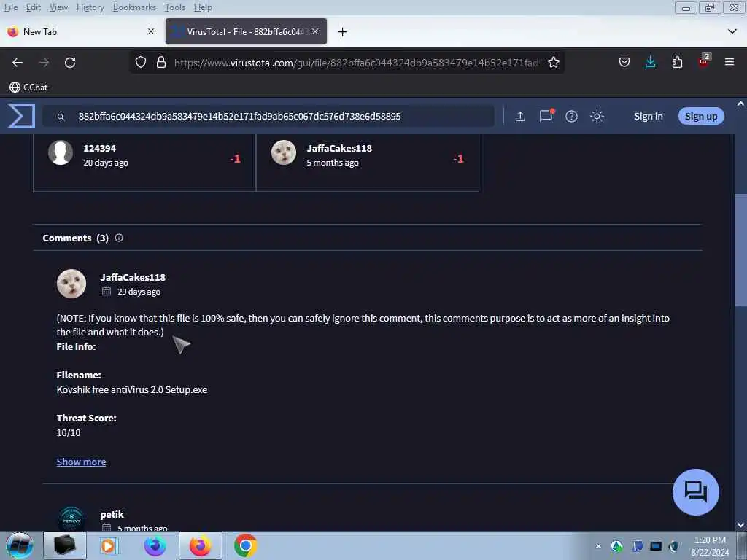Open tracking protection shield icon
This screenshot has height=560, width=747.
[x=141, y=63]
